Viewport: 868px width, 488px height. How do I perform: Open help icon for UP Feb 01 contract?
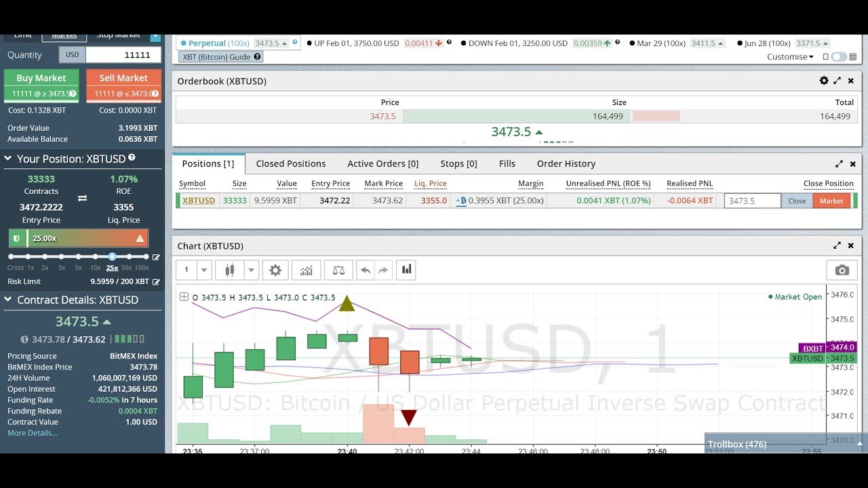pos(449,43)
